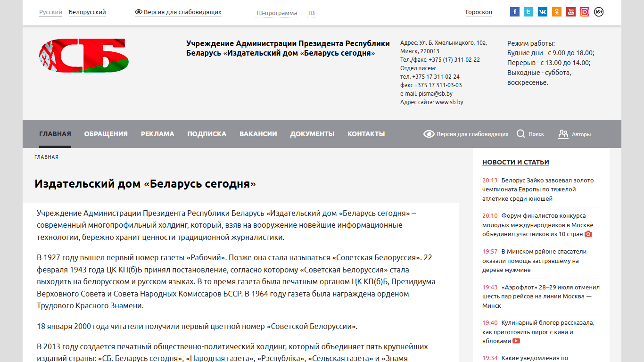The height and width of the screenshot is (362, 644).
Task: Enable visually impaired version in gray nav bar
Action: [466, 134]
